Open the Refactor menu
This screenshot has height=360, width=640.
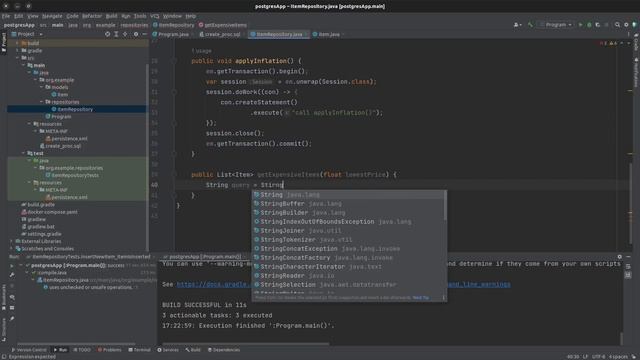tap(92, 16)
